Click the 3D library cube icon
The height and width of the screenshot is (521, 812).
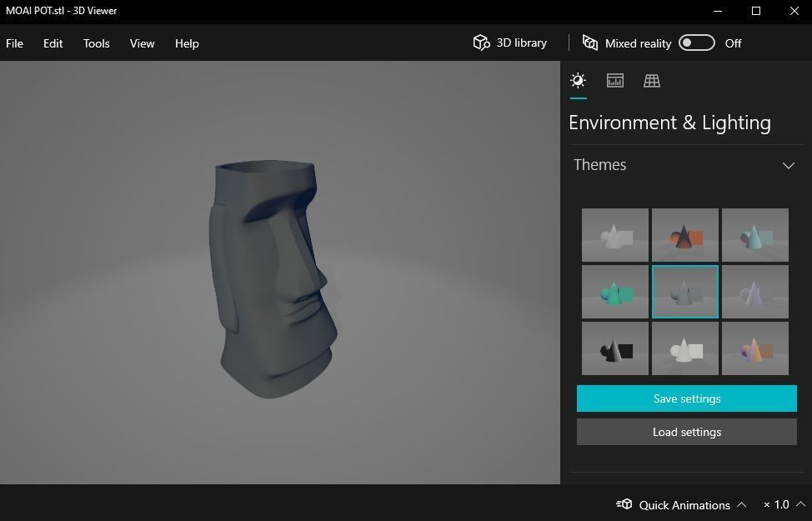481,43
